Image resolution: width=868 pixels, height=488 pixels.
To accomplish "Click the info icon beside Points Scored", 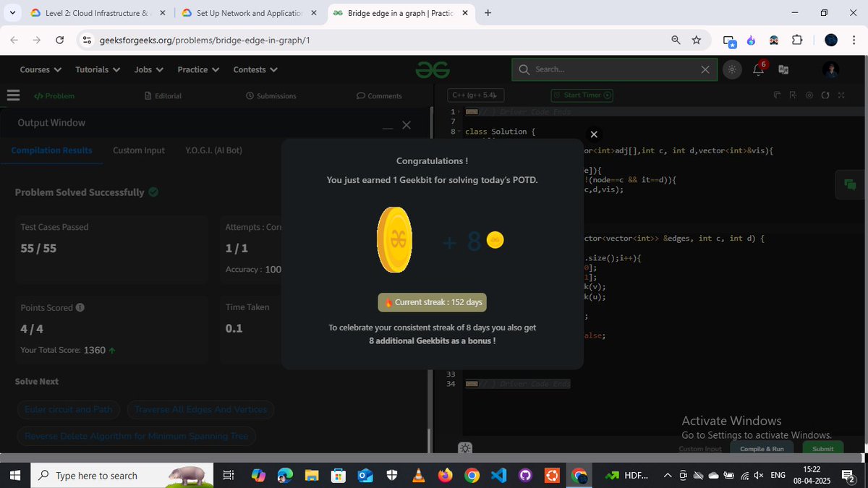I will coord(80,307).
